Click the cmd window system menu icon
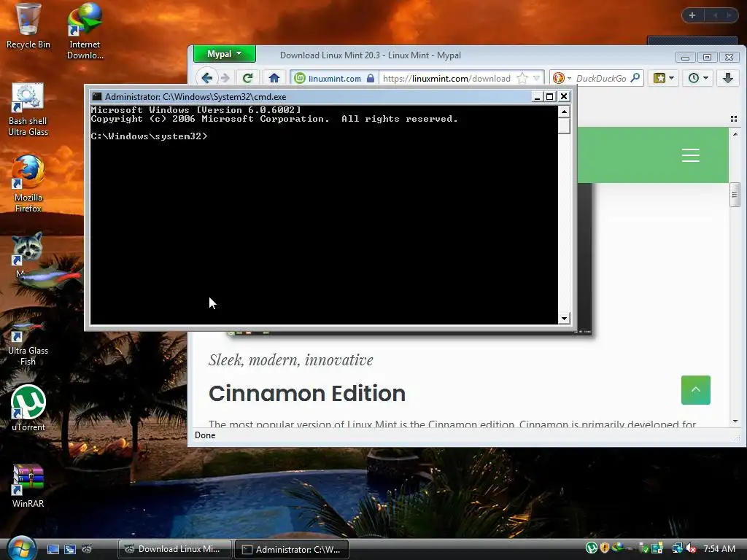 pyautogui.click(x=97, y=96)
